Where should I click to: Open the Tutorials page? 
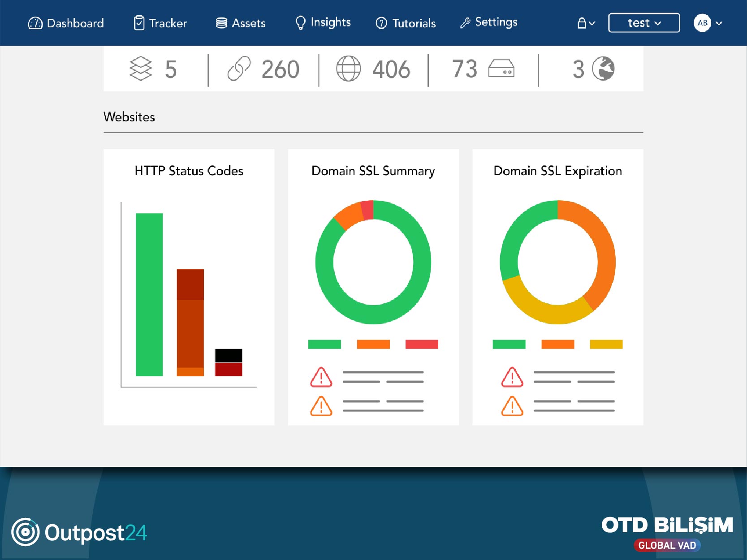406,23
